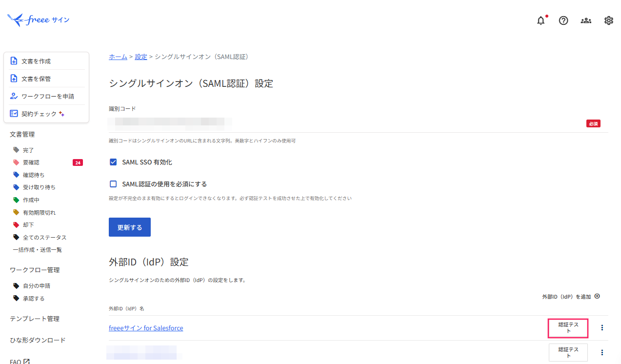Click the red tag icon for 却下
Image resolution: width=621 pixels, height=364 pixels.
pos(17,225)
